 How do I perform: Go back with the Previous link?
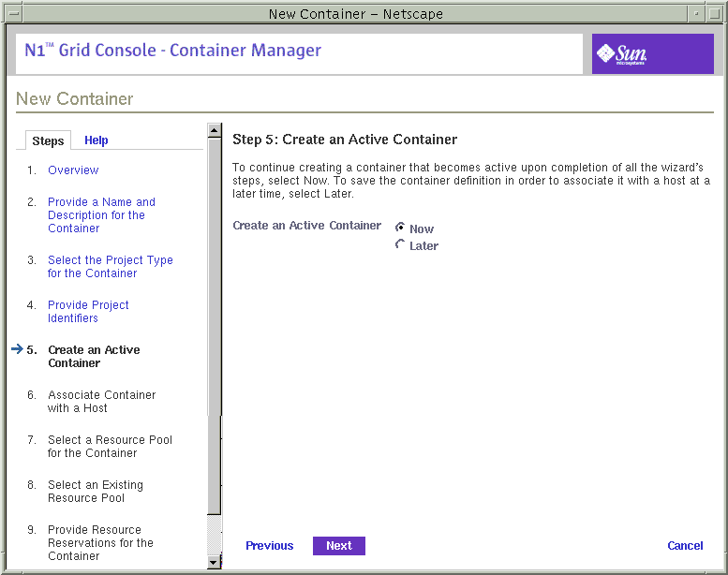pos(269,546)
